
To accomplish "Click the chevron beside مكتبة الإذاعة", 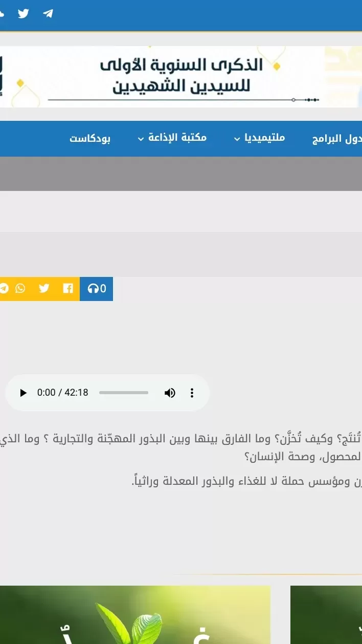I will pyautogui.click(x=141, y=139).
